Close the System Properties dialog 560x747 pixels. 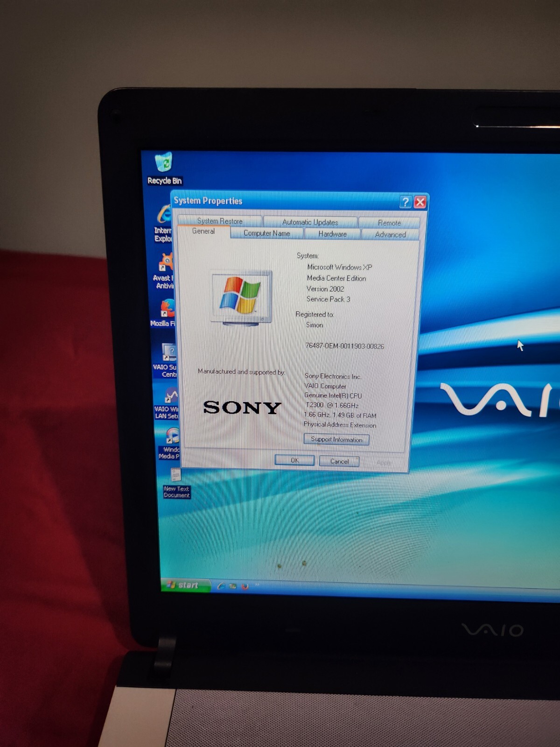(420, 202)
